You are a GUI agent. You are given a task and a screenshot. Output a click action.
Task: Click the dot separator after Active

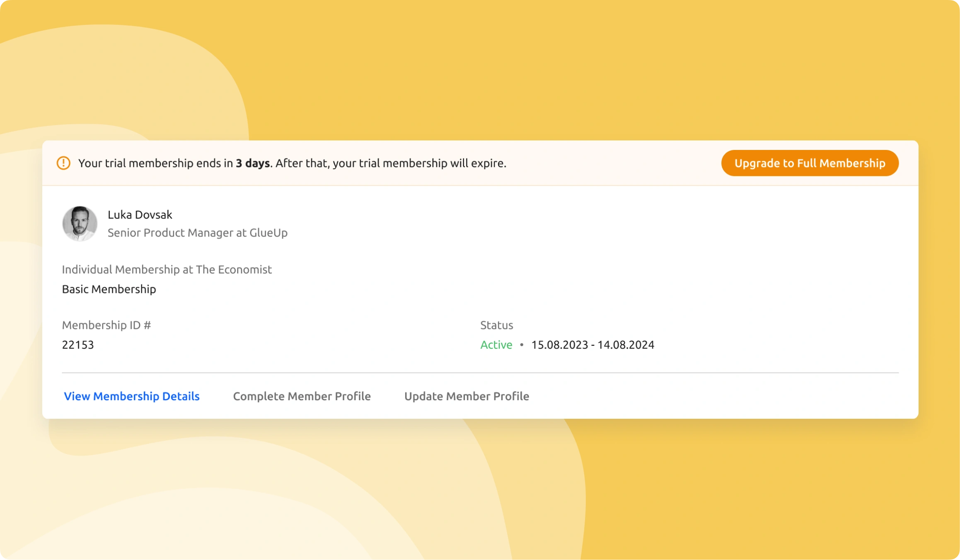click(x=522, y=345)
